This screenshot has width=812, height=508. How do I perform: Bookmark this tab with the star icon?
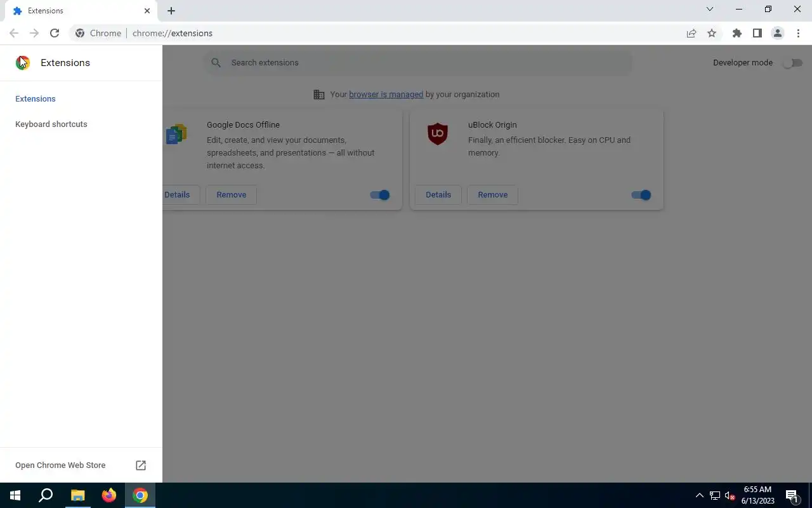click(x=712, y=33)
